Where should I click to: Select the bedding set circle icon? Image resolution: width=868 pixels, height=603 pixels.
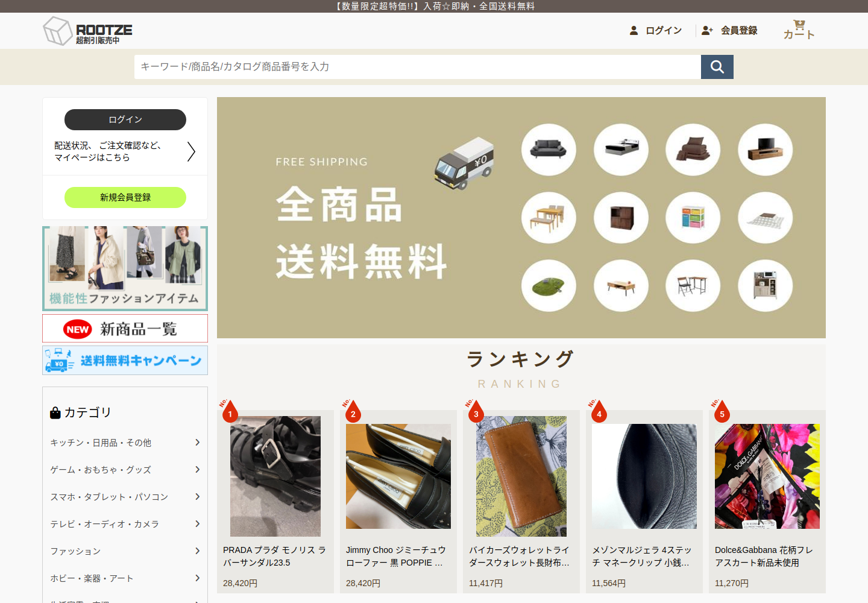point(693,150)
